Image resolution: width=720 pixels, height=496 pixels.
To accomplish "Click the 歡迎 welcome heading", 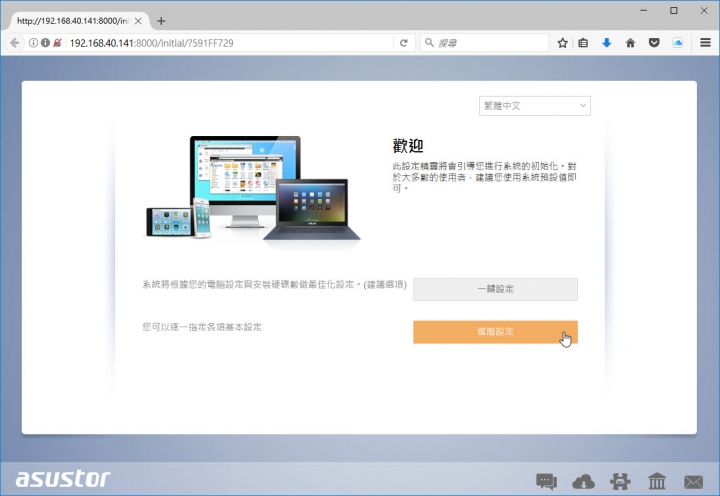I will coord(408,146).
